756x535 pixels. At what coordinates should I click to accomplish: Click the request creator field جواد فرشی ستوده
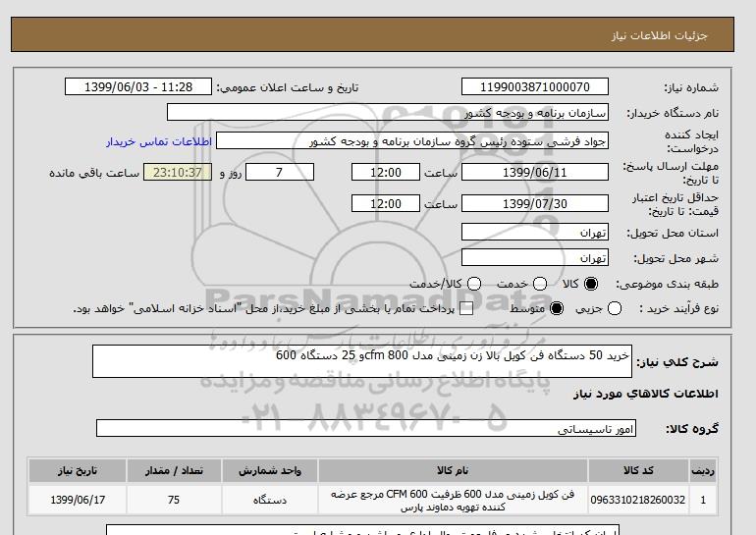point(412,141)
